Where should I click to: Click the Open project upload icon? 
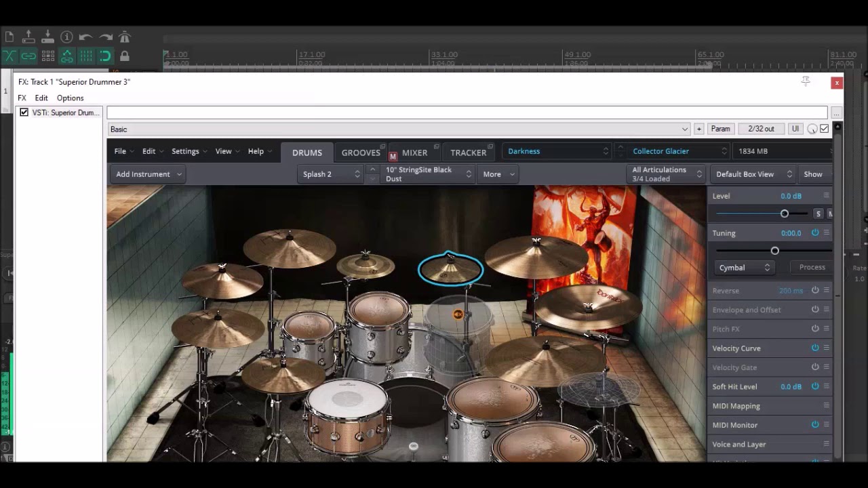click(x=28, y=37)
